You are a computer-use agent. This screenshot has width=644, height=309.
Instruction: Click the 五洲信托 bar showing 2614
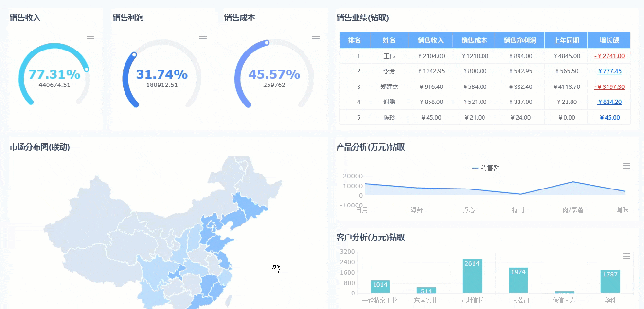pos(472,276)
